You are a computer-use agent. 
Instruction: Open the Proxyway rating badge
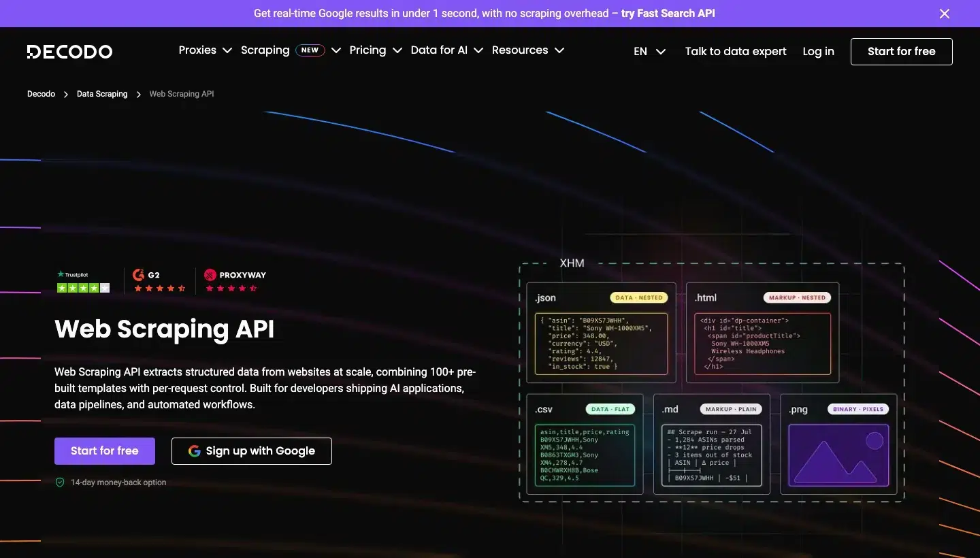pos(235,280)
